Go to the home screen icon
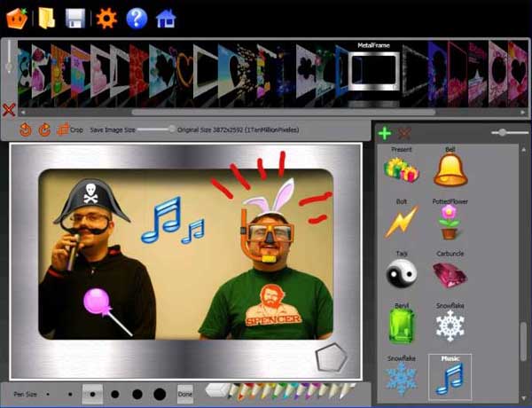 point(165,17)
